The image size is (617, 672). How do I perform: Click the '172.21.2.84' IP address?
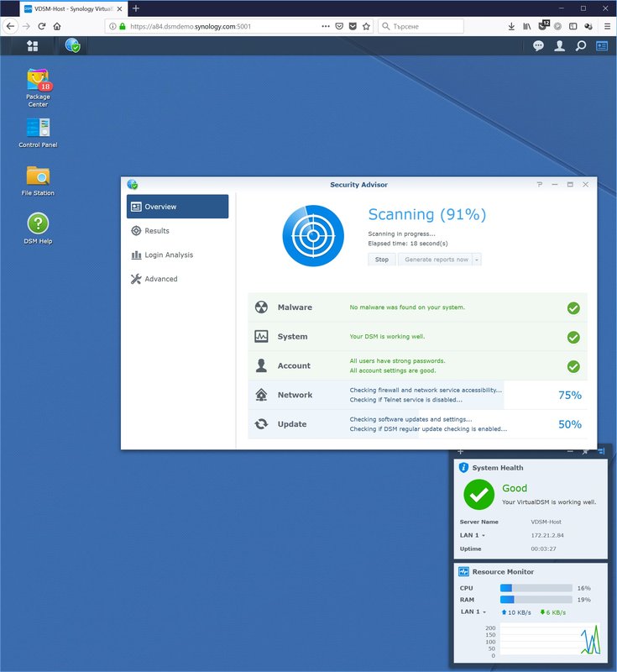pos(547,535)
